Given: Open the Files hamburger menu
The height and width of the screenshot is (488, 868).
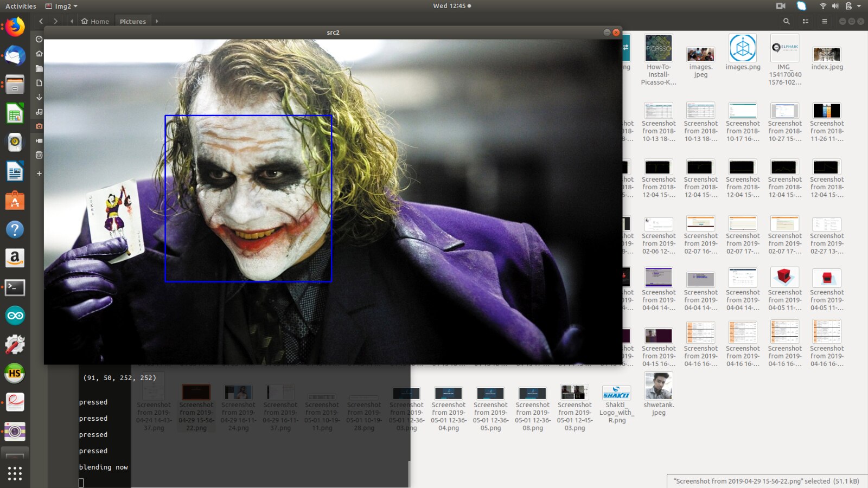Looking at the screenshot, I should pyautogui.click(x=824, y=21).
